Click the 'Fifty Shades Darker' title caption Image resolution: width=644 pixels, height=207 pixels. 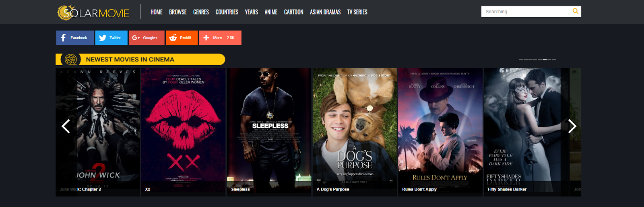(507, 189)
